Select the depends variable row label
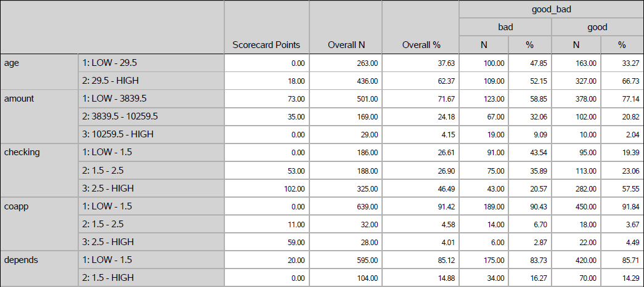Viewport: 644px width, 287px height. coord(21,260)
